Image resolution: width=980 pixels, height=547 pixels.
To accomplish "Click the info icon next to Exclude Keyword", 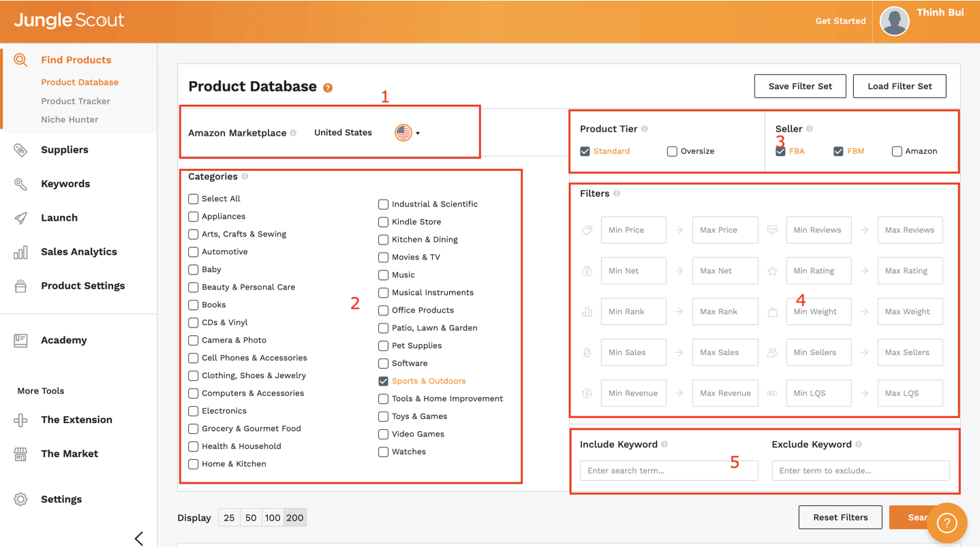I will (859, 444).
